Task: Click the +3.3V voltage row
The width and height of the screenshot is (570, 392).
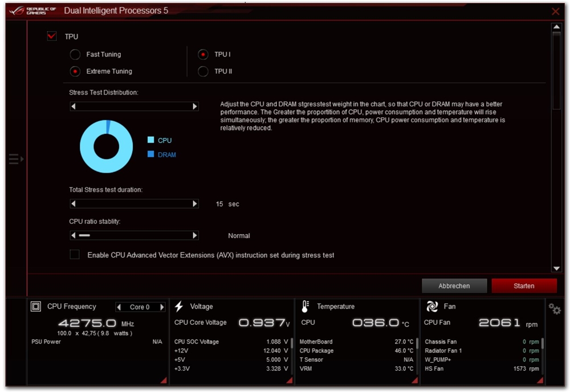Action: (x=231, y=369)
